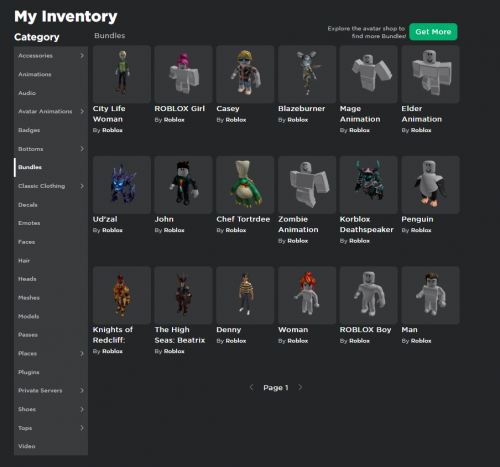Open the Roblox creator link under John

pyautogui.click(x=174, y=230)
